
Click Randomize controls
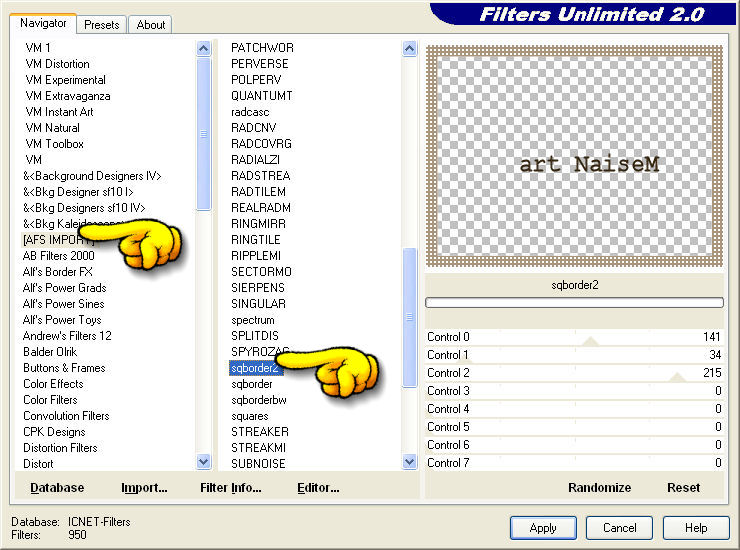(599, 488)
